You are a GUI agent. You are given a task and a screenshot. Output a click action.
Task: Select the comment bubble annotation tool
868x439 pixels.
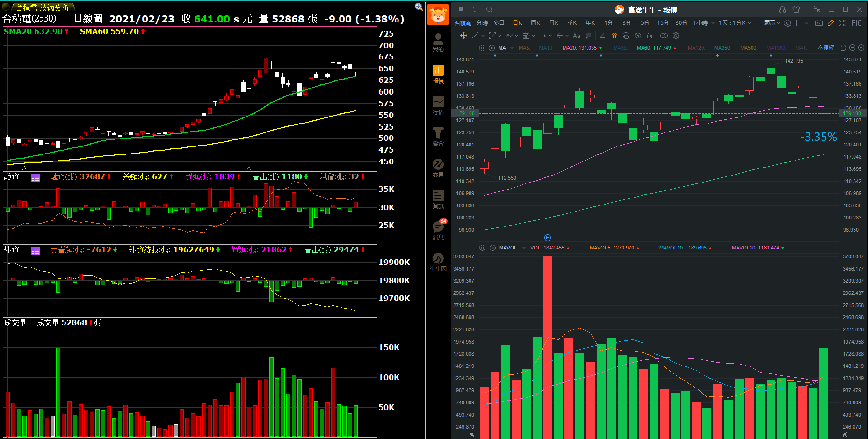(588, 36)
